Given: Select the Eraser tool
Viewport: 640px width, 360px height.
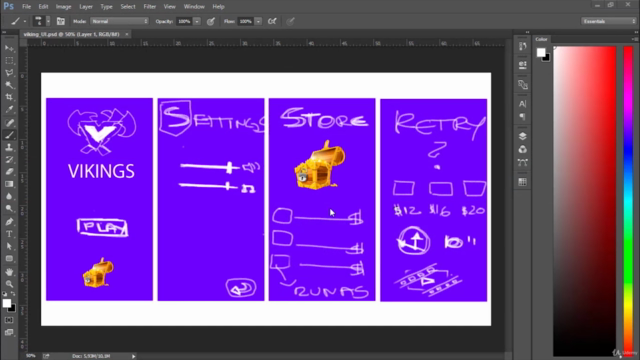Looking at the screenshot, I should coord(9,172).
